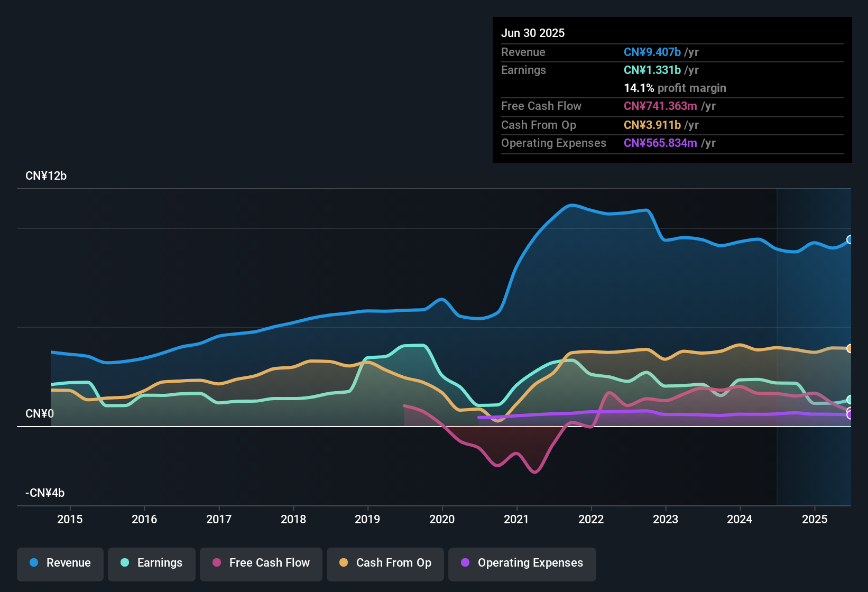Click the Revenue endpoint marker on chart

pyautogui.click(x=850, y=239)
